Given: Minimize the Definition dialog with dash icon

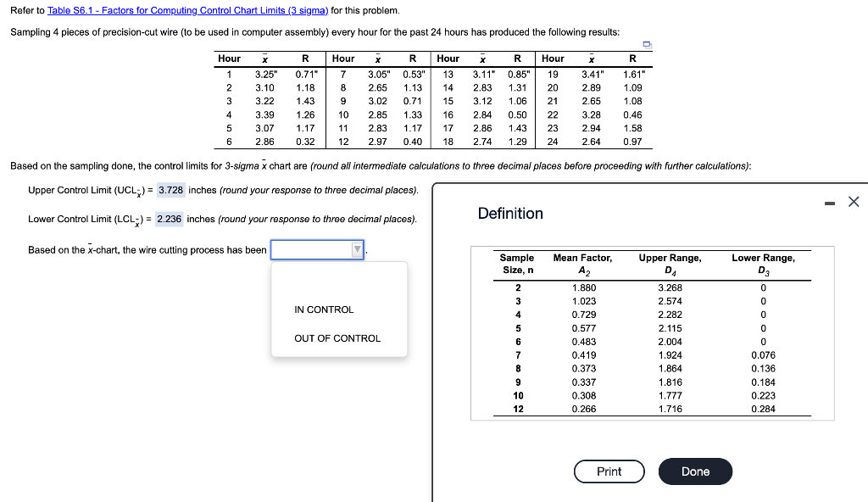Looking at the screenshot, I should (x=829, y=204).
